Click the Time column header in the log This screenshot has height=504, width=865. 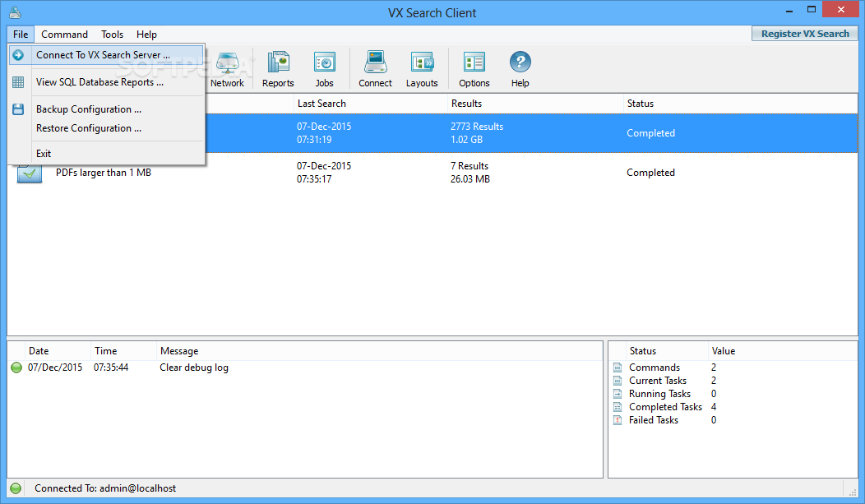coord(123,351)
